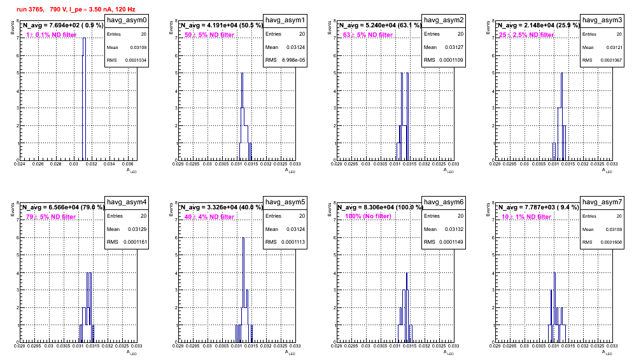Click the tall blue histogram bar in havg_asym0
The image size is (634, 364).
[84, 99]
